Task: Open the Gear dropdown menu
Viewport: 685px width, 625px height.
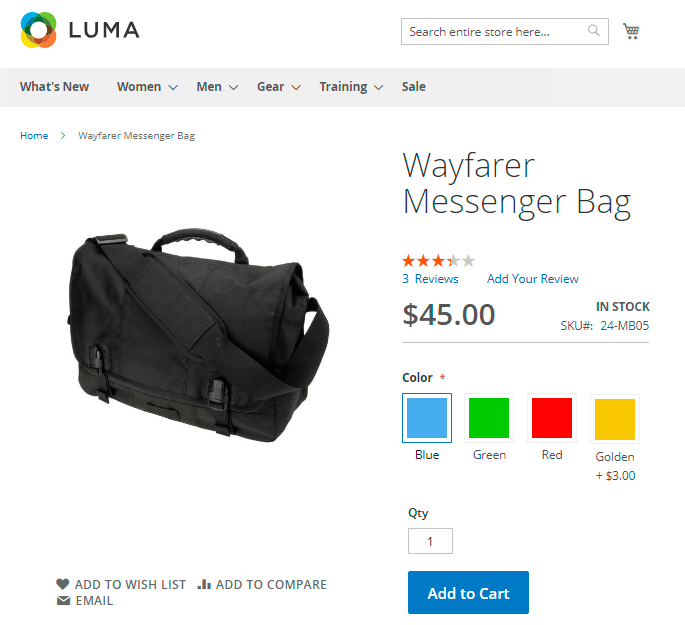Action: pyautogui.click(x=279, y=87)
